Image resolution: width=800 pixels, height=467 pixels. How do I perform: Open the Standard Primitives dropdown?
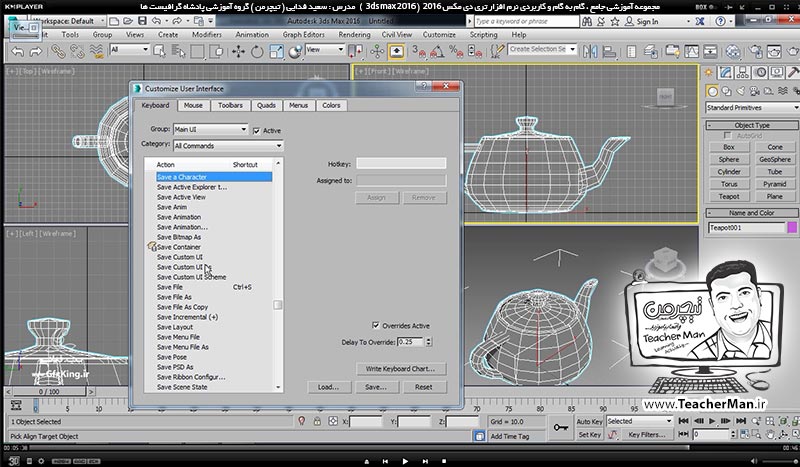pos(753,108)
